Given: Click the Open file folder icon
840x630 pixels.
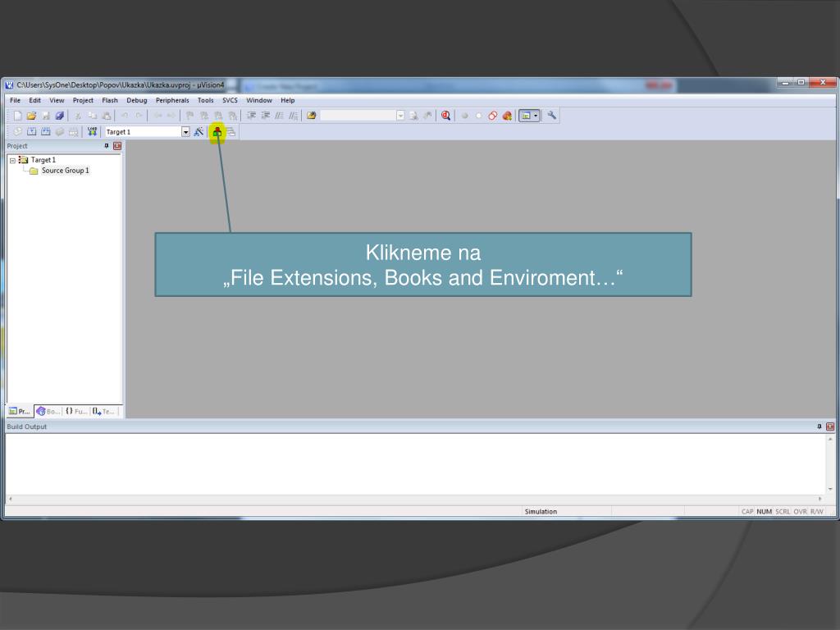Looking at the screenshot, I should pyautogui.click(x=32, y=116).
